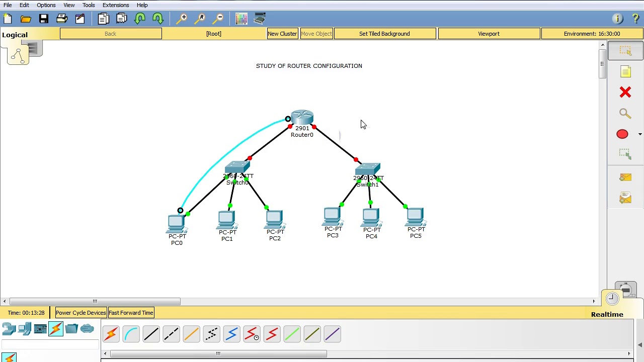Select the Connections category lightning icon

click(x=56, y=329)
